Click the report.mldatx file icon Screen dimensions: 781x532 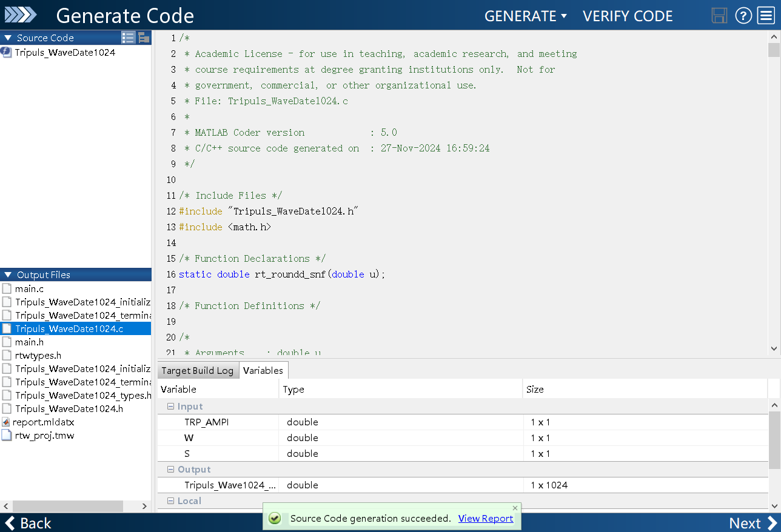(x=7, y=422)
